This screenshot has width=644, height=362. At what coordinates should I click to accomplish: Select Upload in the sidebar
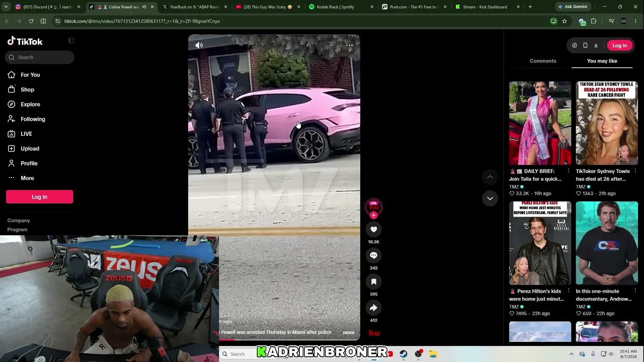23,149
